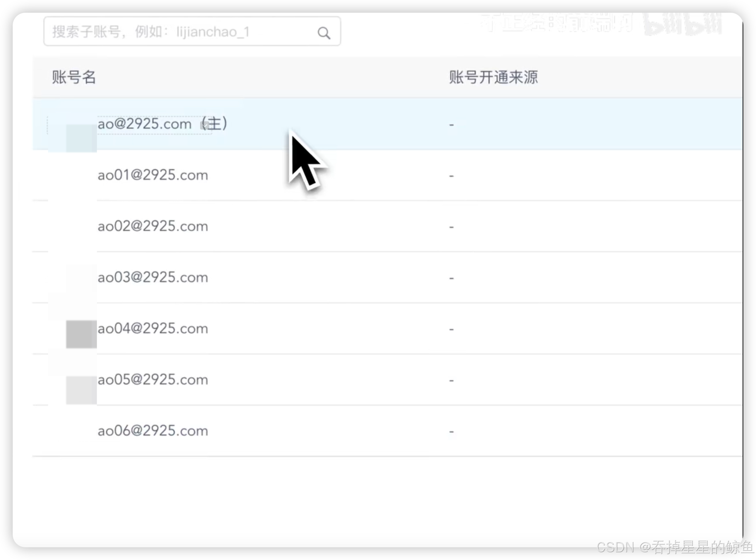Viewport: 756px width, 560px height.
Task: Click the 账号名 column header
Action: [74, 77]
